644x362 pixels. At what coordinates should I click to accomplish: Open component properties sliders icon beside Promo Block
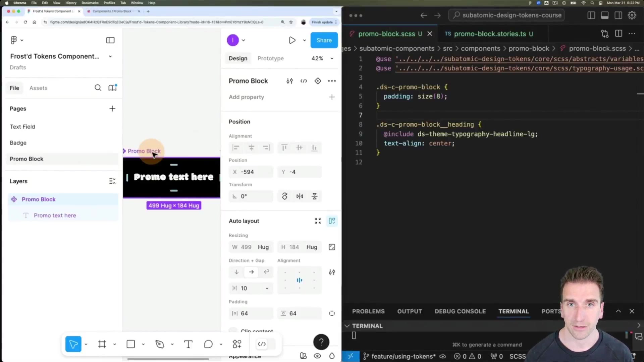tap(289, 81)
